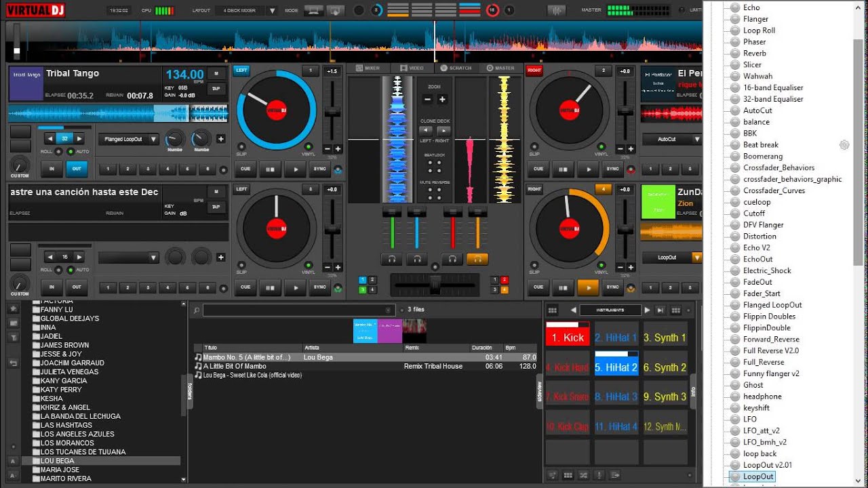Trigger hot cue 1 on deck 1
The image size is (868, 488).
[x=106, y=169]
